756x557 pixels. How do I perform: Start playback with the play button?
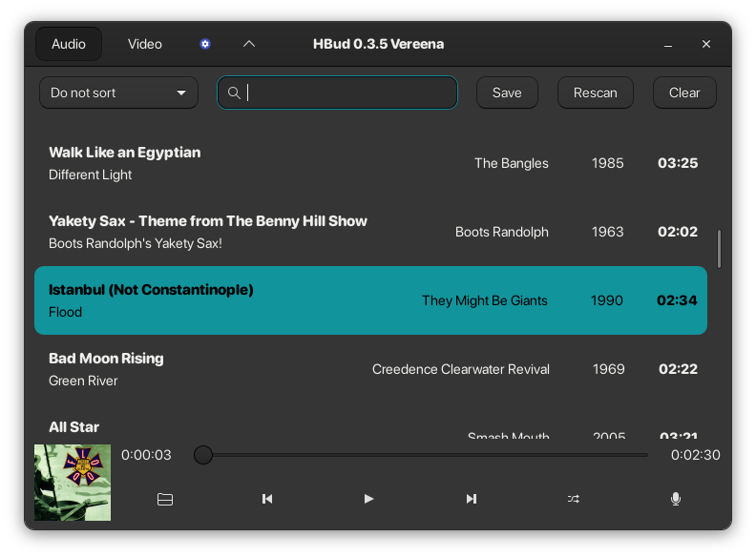368,499
